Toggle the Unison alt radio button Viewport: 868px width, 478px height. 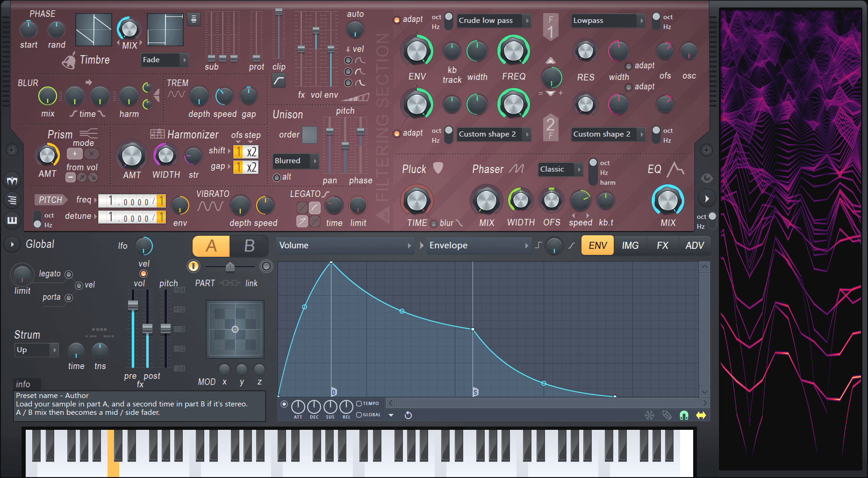pyautogui.click(x=277, y=177)
